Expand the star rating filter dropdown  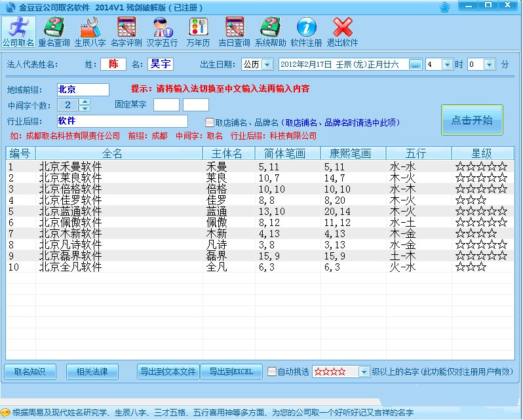(x=364, y=372)
